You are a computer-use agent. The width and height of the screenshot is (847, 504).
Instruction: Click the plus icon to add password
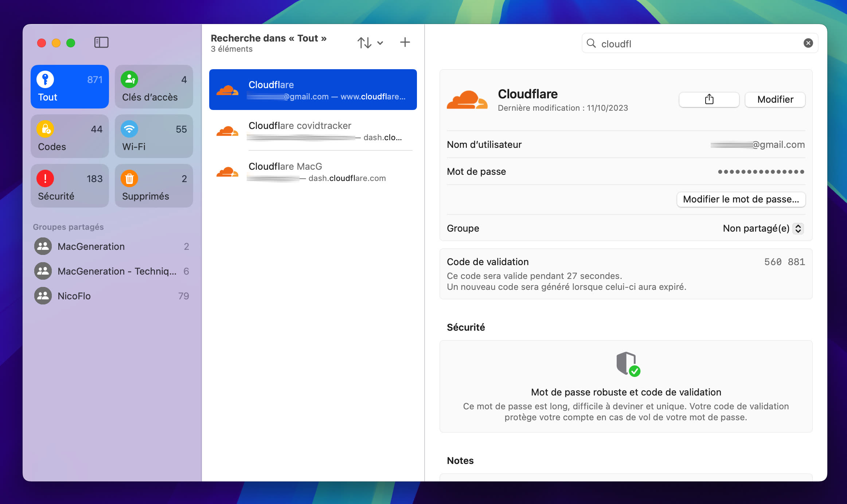coord(405,42)
